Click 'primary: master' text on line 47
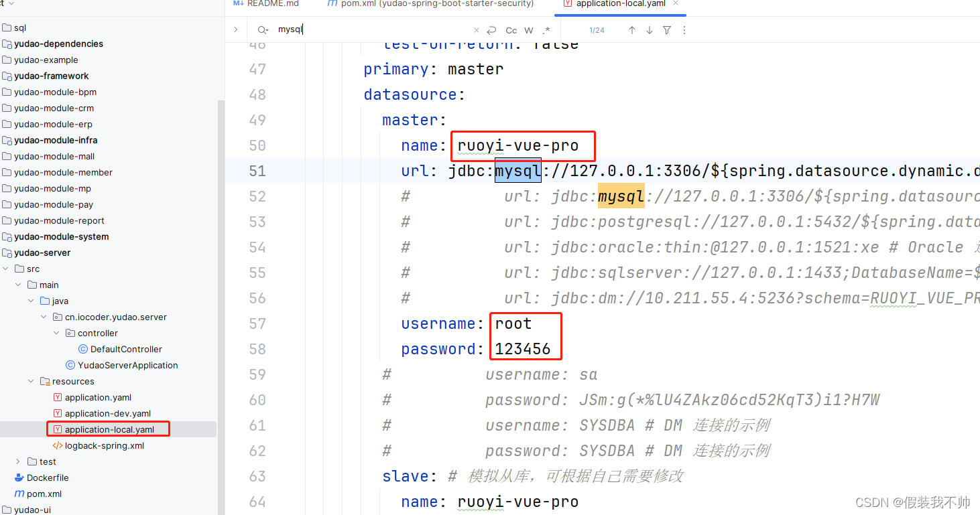Image resolution: width=980 pixels, height=515 pixels. [434, 69]
